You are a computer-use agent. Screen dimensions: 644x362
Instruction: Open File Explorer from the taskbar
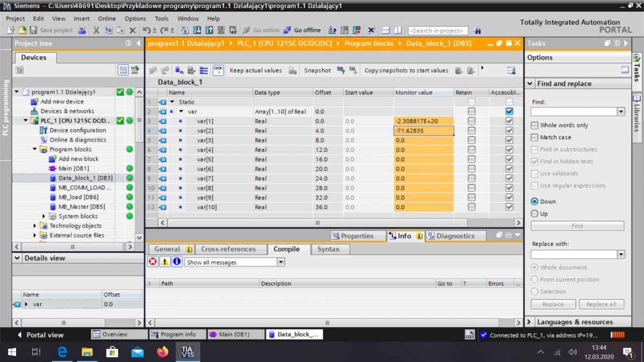pos(87,352)
